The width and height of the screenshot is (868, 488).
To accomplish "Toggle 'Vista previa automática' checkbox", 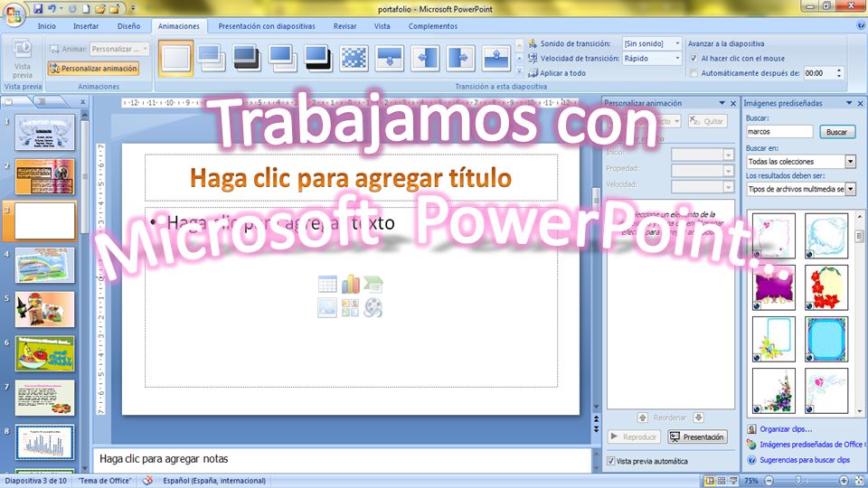I will pos(611,461).
